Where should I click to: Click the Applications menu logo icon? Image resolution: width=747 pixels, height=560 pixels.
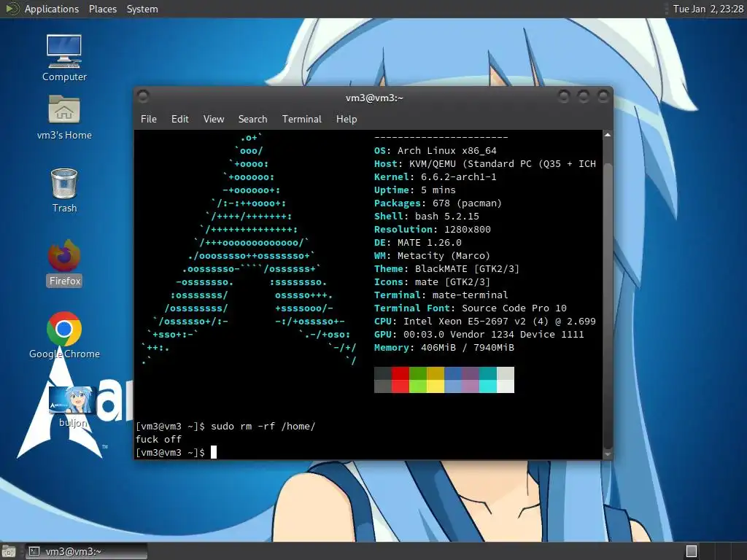(12, 9)
